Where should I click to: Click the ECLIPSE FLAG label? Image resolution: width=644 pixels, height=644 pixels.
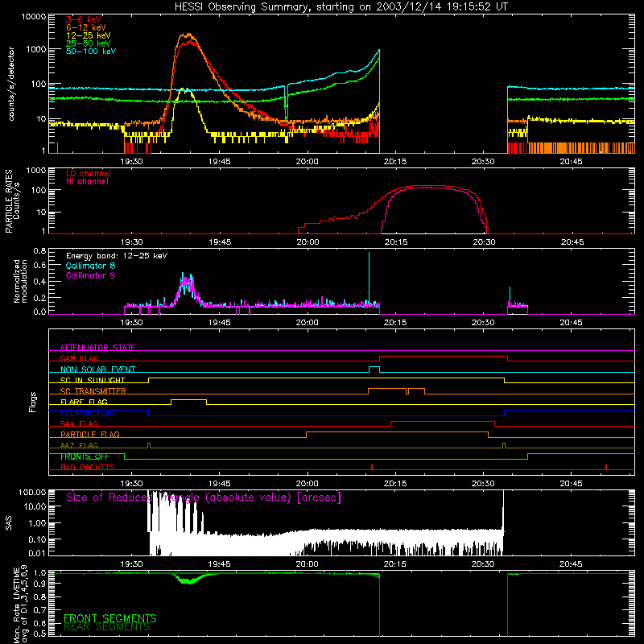click(x=88, y=413)
